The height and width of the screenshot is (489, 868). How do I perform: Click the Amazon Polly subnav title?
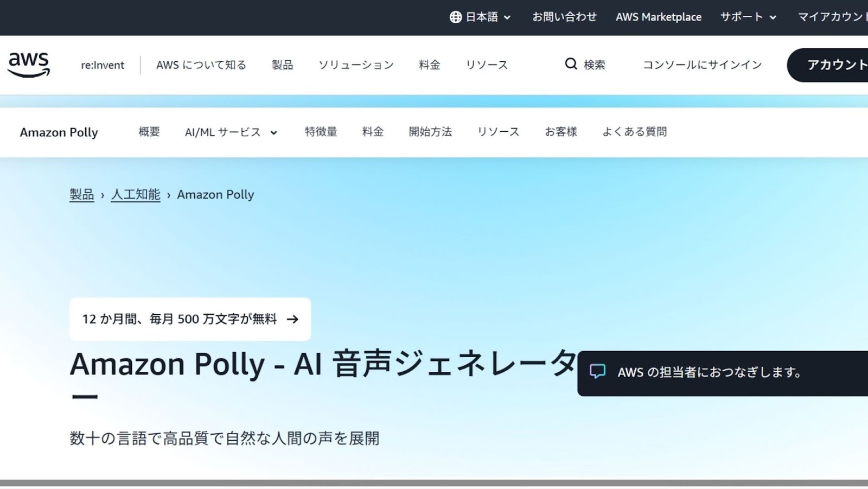tap(59, 132)
